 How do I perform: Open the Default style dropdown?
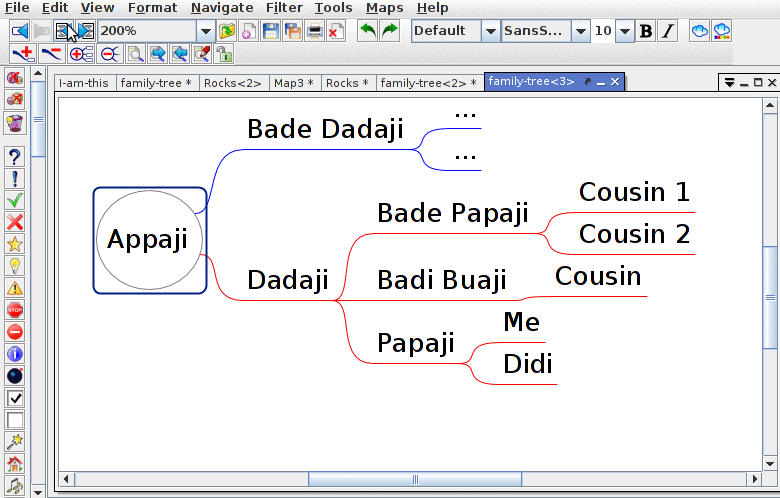coord(490,31)
